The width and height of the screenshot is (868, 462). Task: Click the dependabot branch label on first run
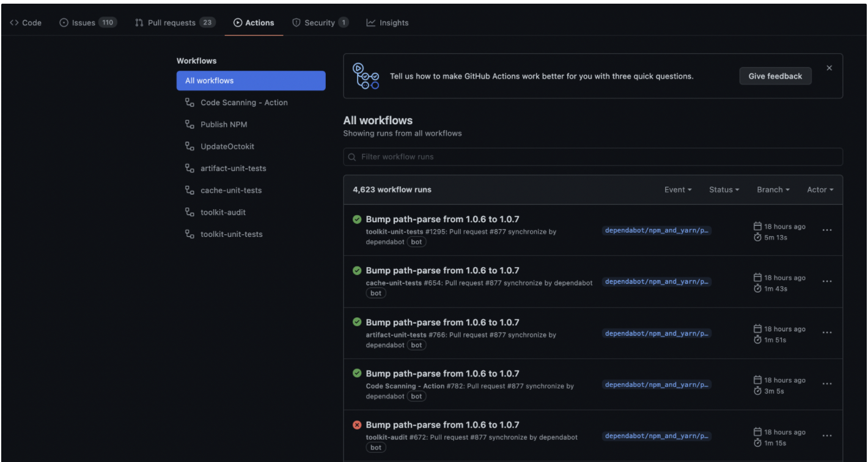click(657, 230)
